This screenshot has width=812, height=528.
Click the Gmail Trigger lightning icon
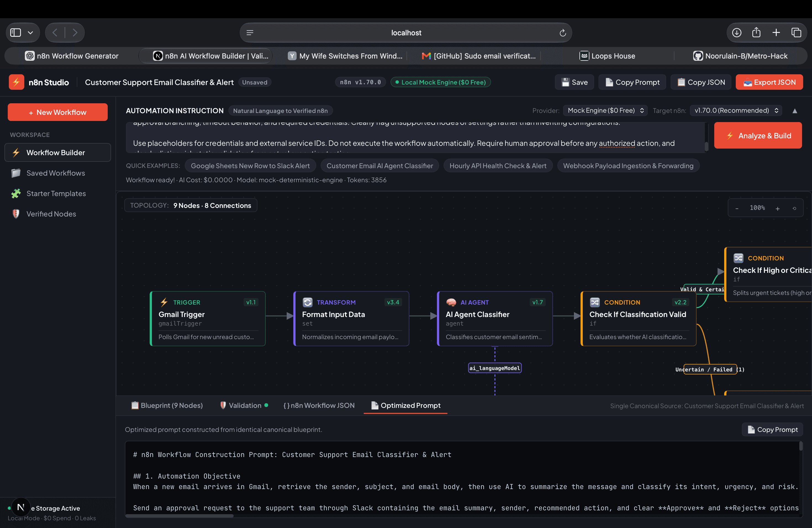[x=164, y=302]
